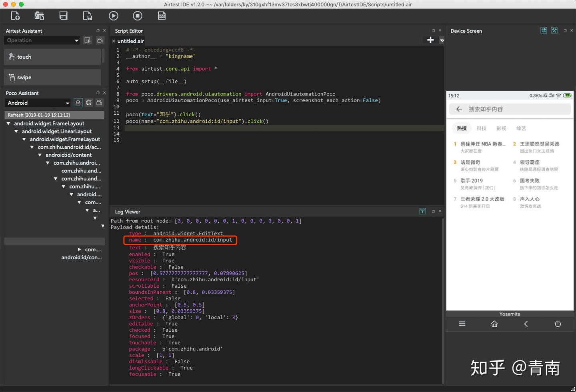Open an existing script from folder

pos(39,16)
